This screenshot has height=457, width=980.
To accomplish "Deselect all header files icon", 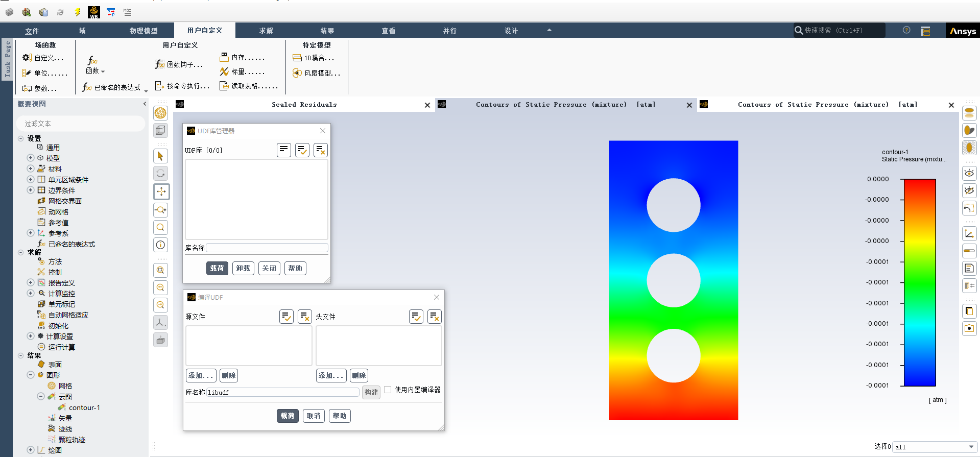I will 435,317.
